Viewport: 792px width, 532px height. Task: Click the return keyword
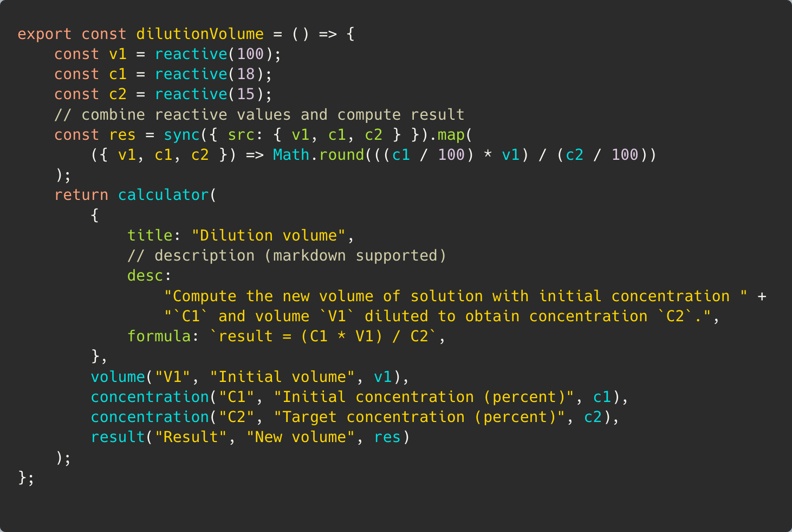tap(81, 195)
